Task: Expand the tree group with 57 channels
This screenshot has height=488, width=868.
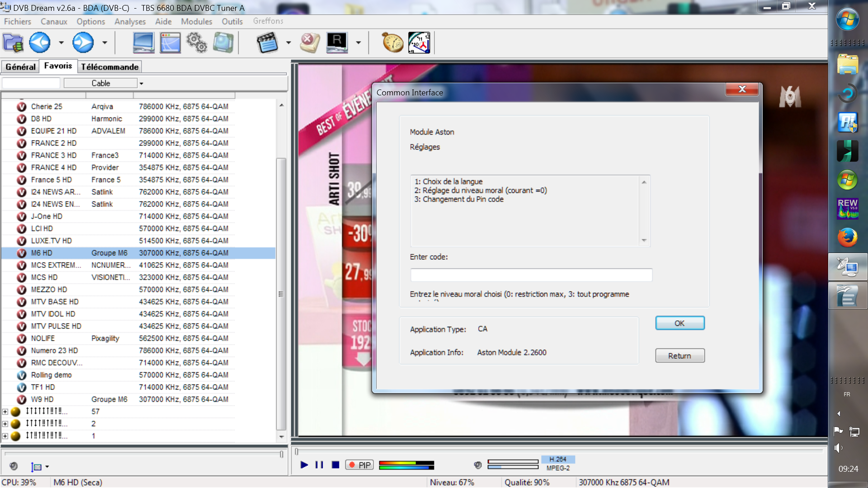Action: coord(5,412)
